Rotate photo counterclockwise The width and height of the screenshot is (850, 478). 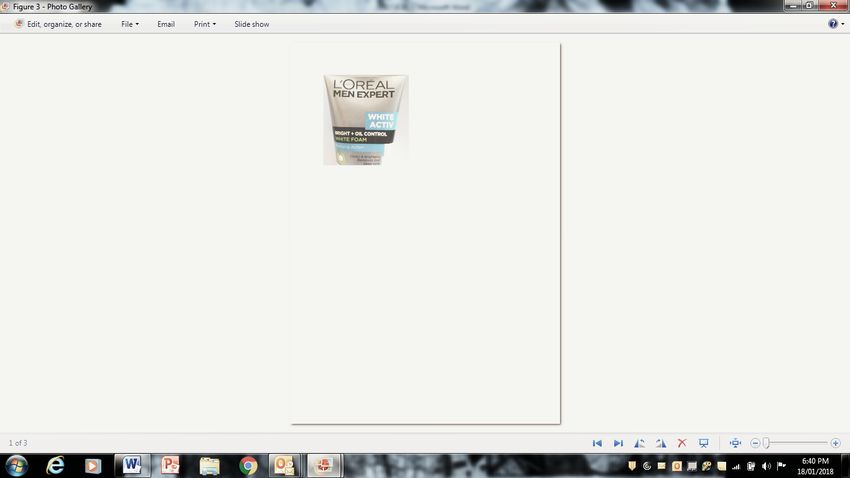click(640, 443)
